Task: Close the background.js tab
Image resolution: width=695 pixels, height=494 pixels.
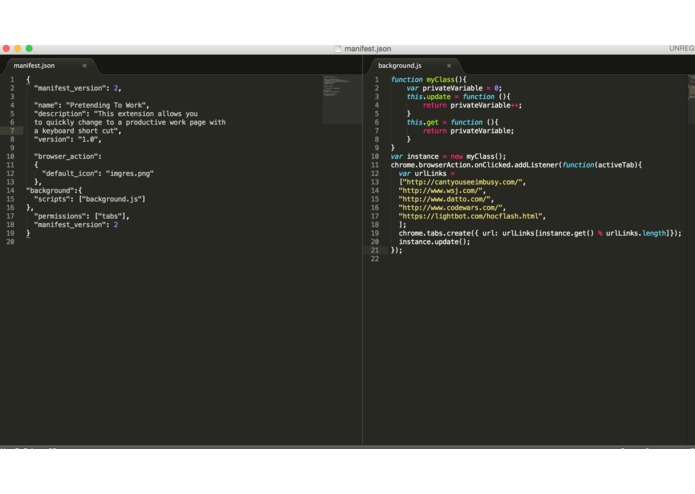Action: tap(449, 66)
